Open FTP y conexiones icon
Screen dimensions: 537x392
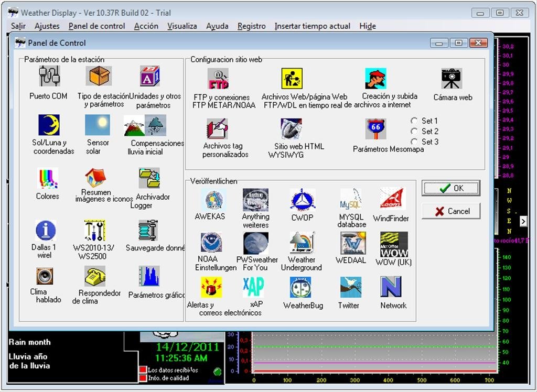[x=218, y=79]
